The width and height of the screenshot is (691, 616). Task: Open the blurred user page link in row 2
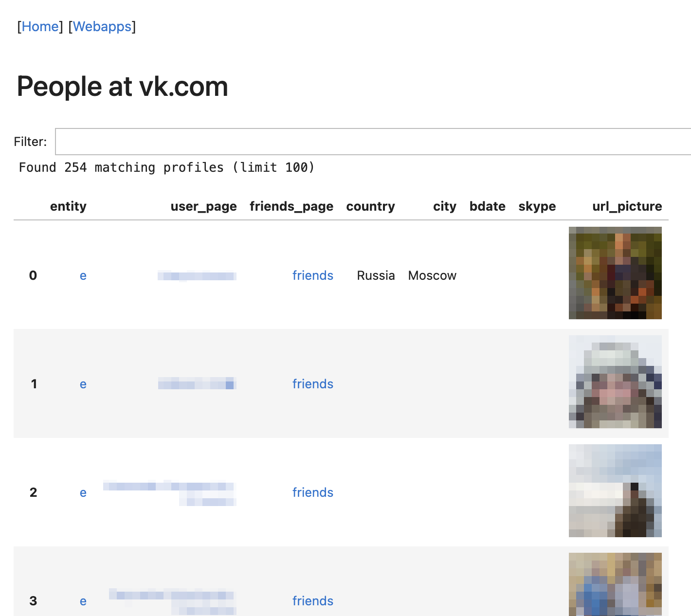click(x=170, y=493)
